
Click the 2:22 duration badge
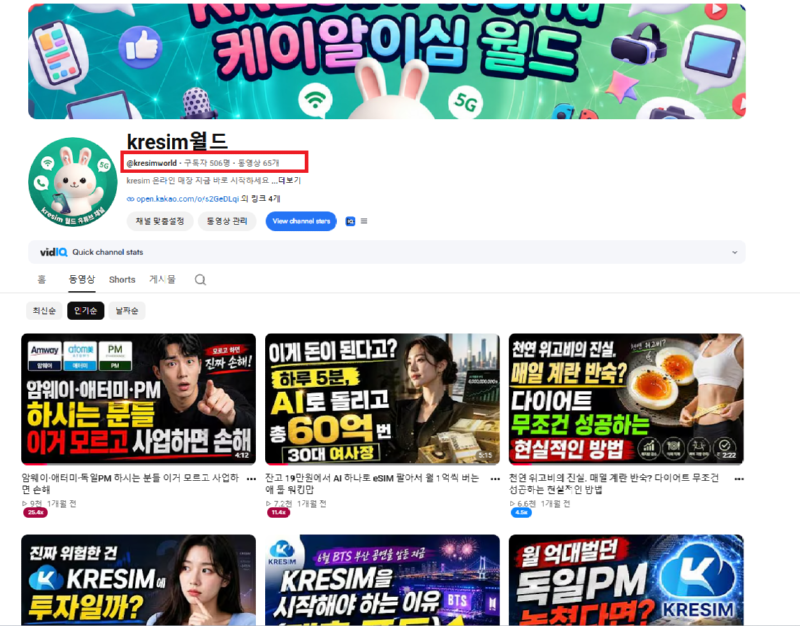[729, 455]
